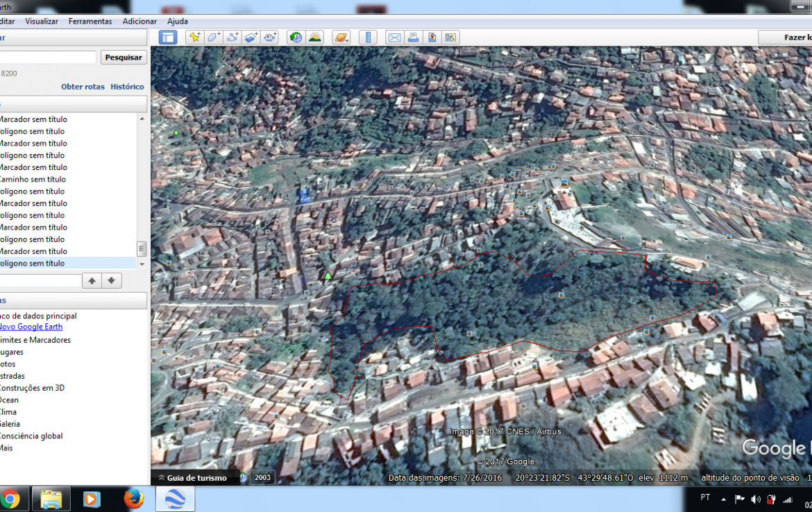This screenshot has height=512, width=812.
Task: Select the add path tool
Action: [x=232, y=37]
